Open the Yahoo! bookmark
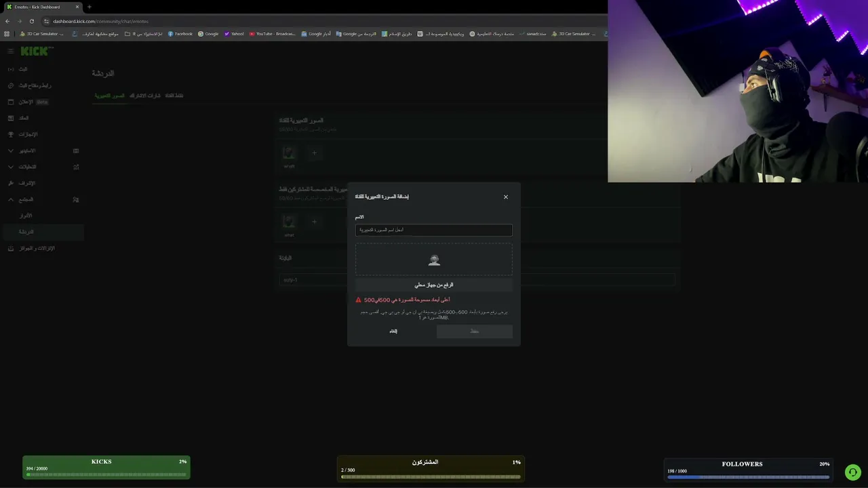Viewport: 868px width, 488px height. pos(234,34)
